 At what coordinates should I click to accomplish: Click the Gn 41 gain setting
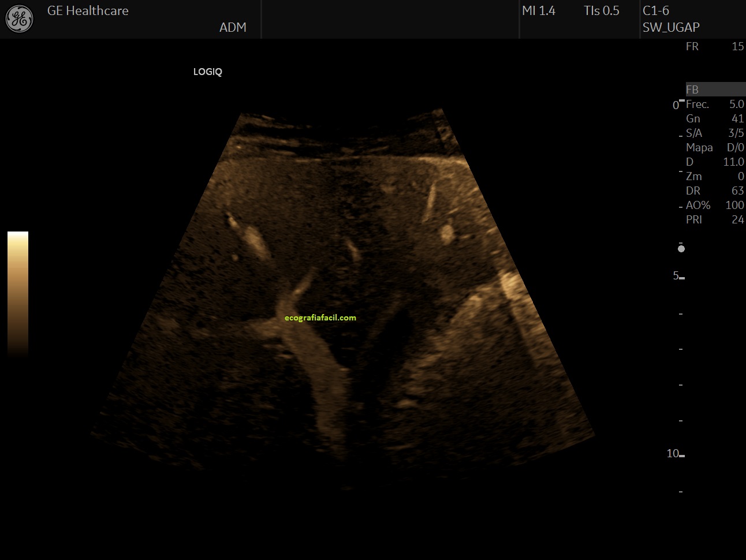point(715,119)
